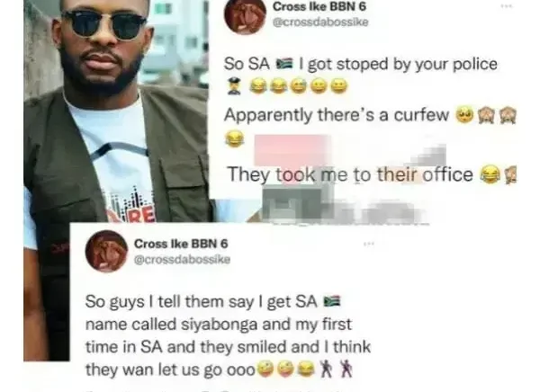Click the 'Apparently there's a curfew' line
Screen dimensions: 540x392
click(337, 115)
